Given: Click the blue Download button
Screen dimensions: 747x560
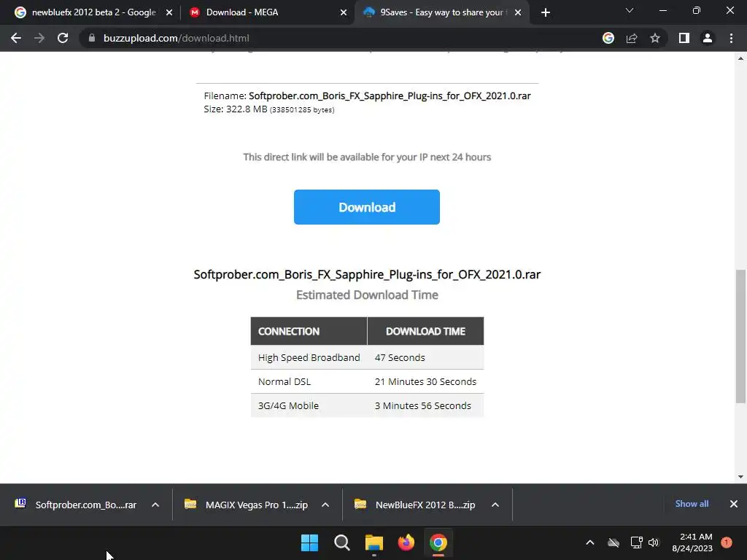Looking at the screenshot, I should pos(367,207).
